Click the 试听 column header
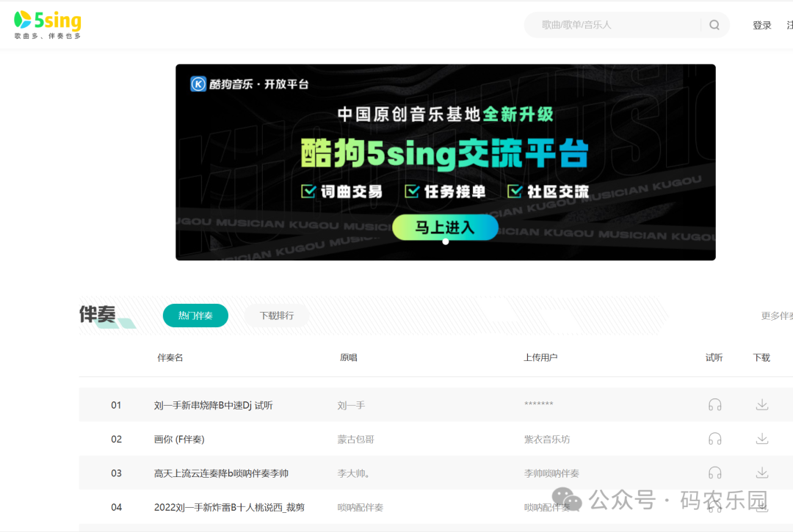Image resolution: width=793 pixels, height=532 pixels. pyautogui.click(x=714, y=357)
